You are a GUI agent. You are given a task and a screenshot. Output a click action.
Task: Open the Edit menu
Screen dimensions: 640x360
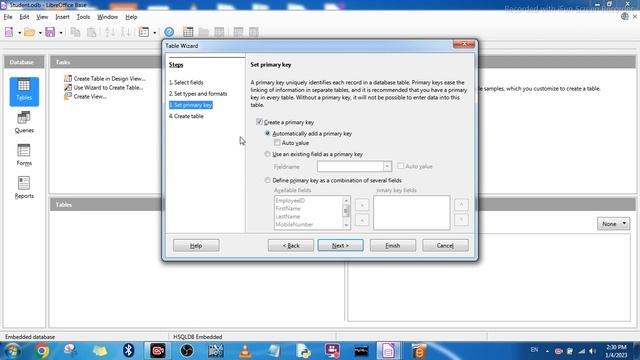click(x=24, y=17)
